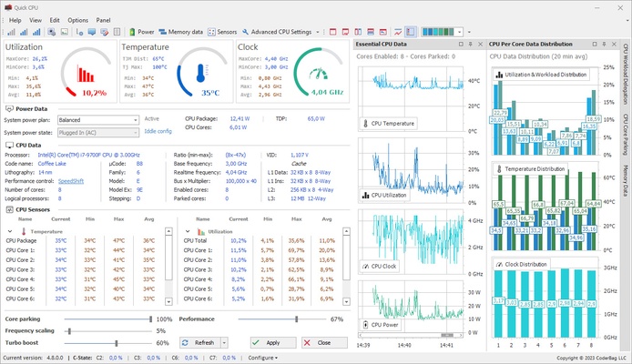Click the Turbo boost slider

point(108,343)
